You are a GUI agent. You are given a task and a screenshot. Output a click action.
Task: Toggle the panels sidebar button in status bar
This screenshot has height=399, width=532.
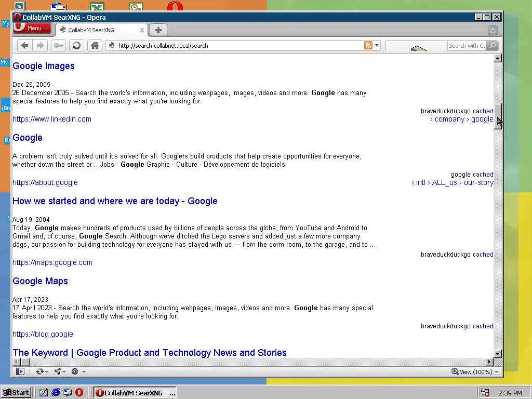(20, 371)
